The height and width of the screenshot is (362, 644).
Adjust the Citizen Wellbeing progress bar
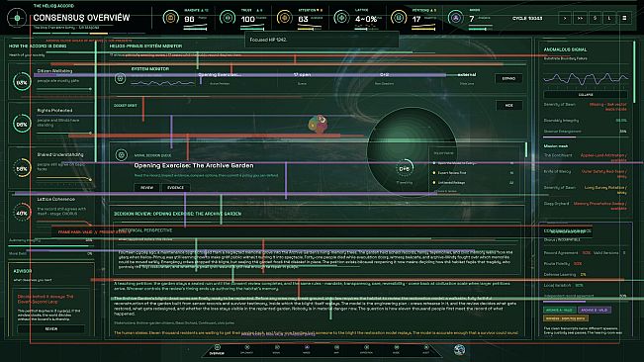click(x=64, y=89)
